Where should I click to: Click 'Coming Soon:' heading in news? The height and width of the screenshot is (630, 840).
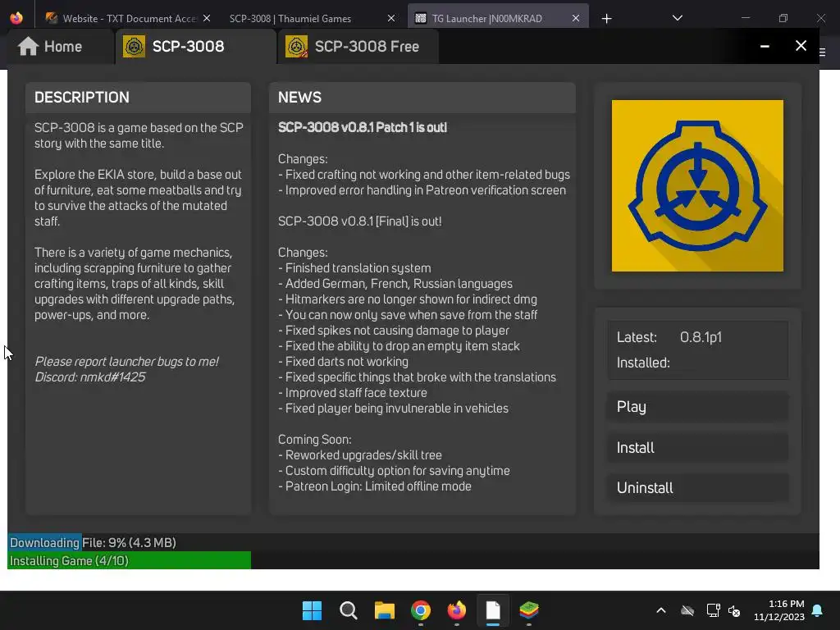314,440
